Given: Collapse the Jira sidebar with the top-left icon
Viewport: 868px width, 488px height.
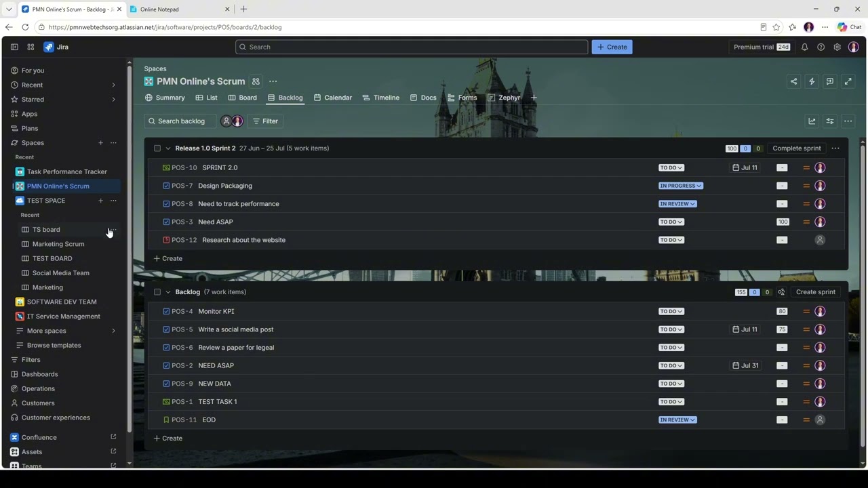Looking at the screenshot, I should coord(14,47).
